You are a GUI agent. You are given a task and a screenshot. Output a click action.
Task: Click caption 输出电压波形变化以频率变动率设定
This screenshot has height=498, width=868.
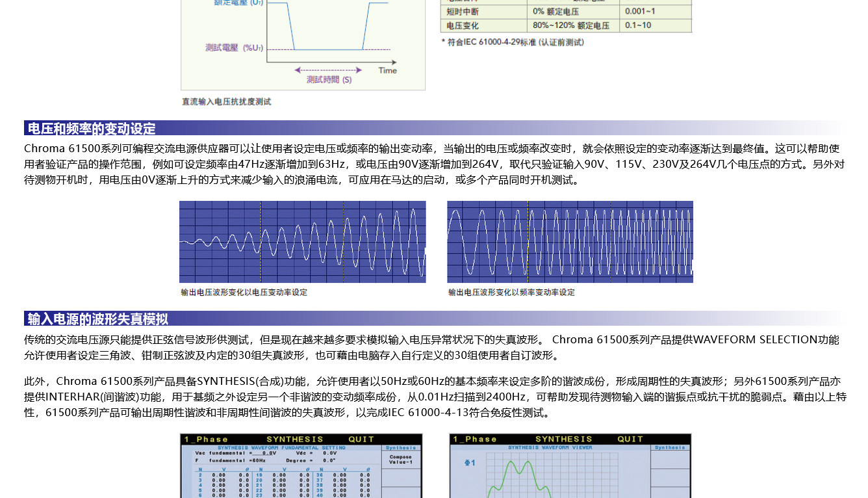point(511,293)
